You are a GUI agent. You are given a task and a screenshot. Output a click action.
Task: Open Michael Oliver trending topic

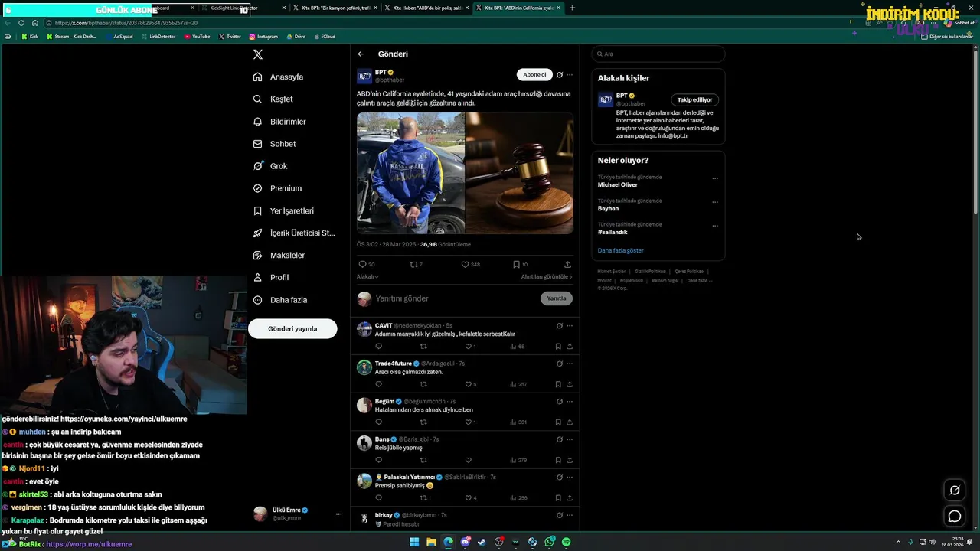click(x=618, y=184)
